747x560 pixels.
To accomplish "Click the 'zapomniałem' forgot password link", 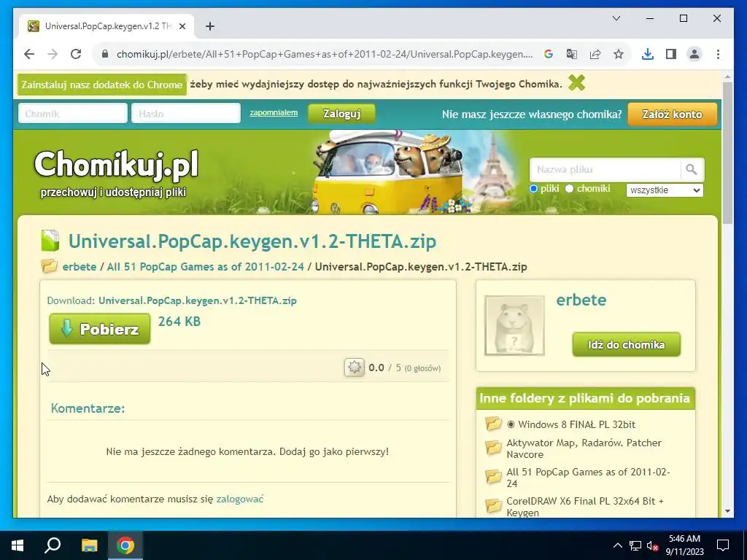I will click(x=274, y=113).
